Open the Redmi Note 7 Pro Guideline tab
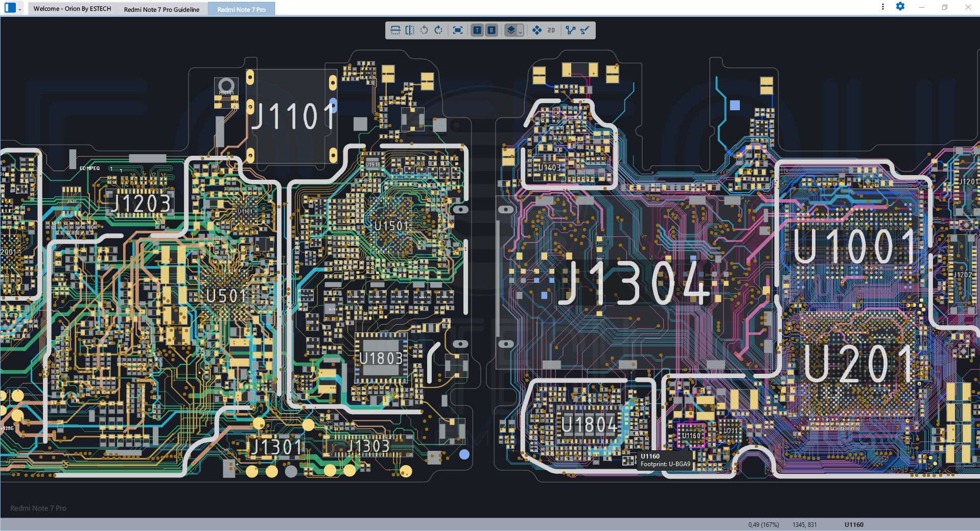The image size is (980, 531). coord(161,9)
